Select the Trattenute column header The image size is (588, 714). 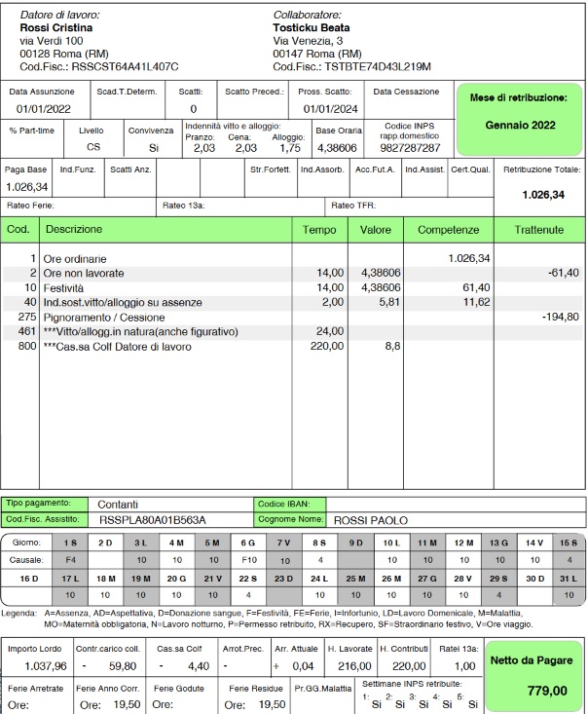coord(537,230)
